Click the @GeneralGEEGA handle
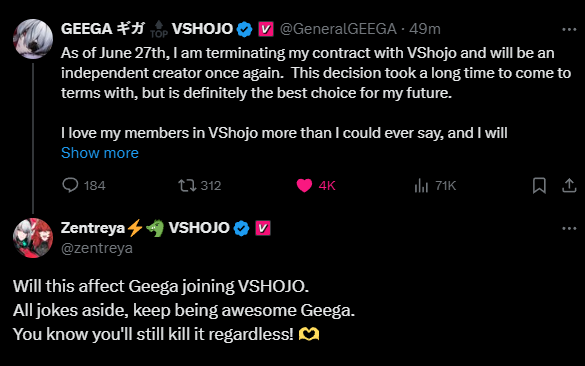Viewport: 585px width, 366px height. [338, 29]
